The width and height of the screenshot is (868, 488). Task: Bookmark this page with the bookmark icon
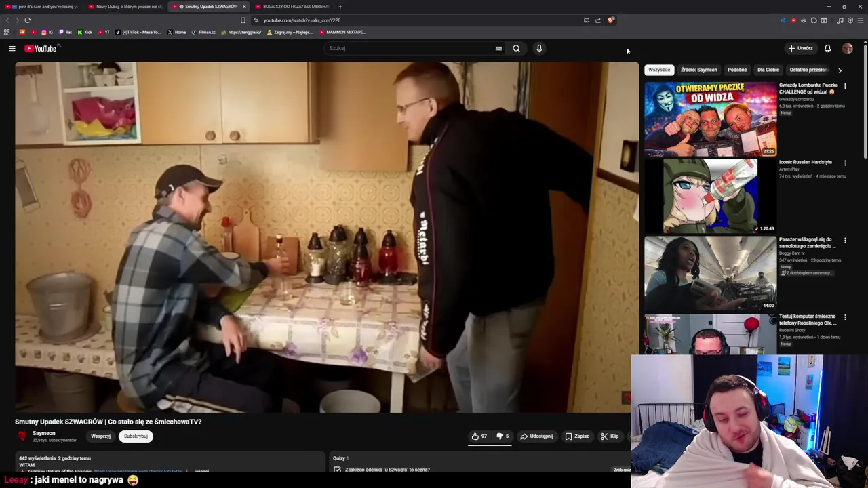pyautogui.click(x=243, y=20)
